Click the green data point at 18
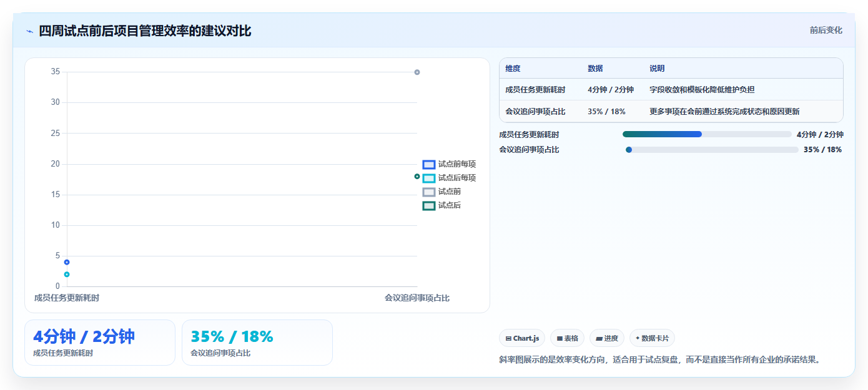 (x=417, y=177)
